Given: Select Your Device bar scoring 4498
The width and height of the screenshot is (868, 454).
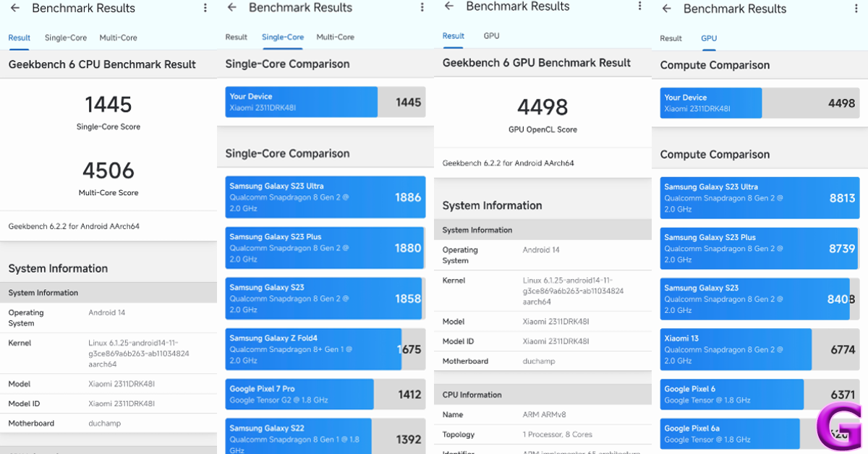Looking at the screenshot, I should pos(759,103).
